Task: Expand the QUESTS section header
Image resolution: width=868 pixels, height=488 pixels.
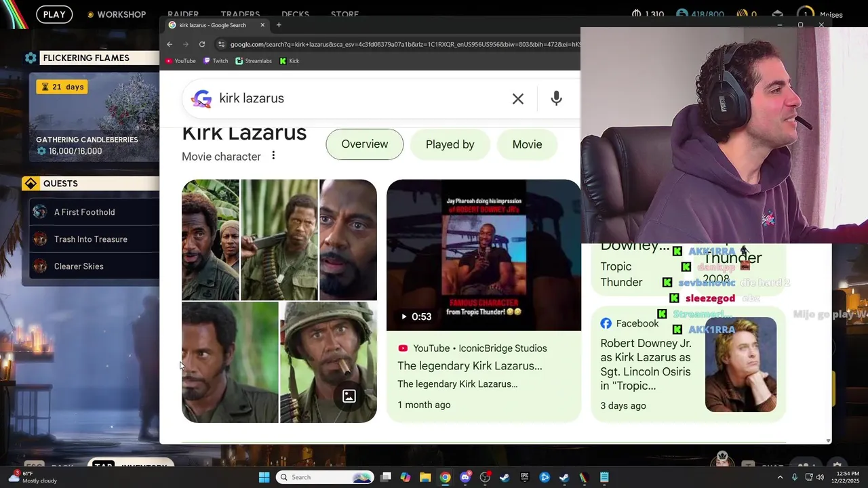Action: point(91,184)
